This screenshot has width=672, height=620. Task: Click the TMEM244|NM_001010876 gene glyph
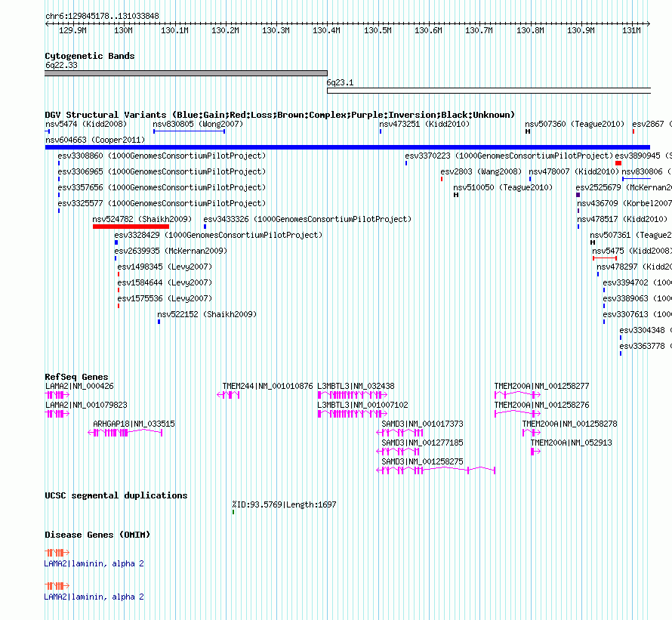point(228,395)
